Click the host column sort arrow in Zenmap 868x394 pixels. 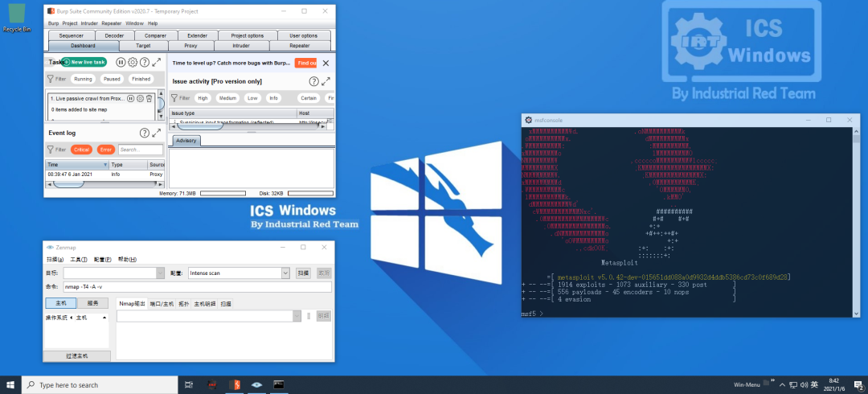(x=104, y=318)
